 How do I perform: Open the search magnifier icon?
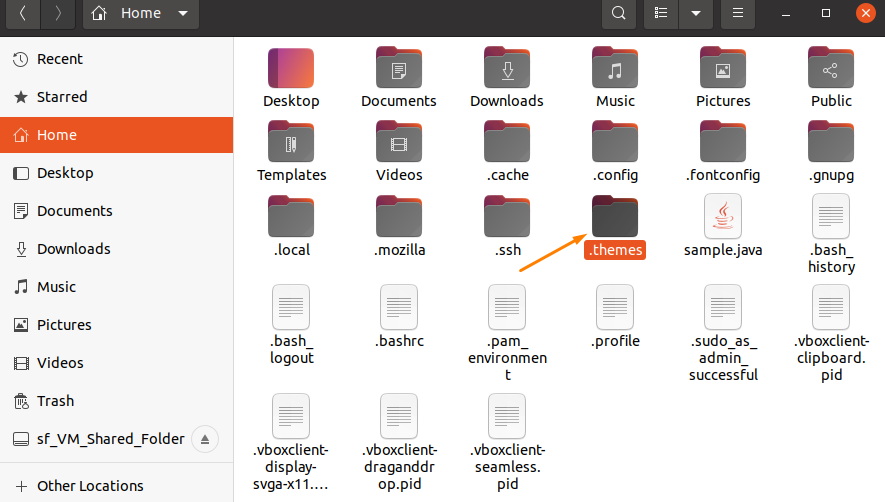coord(619,13)
